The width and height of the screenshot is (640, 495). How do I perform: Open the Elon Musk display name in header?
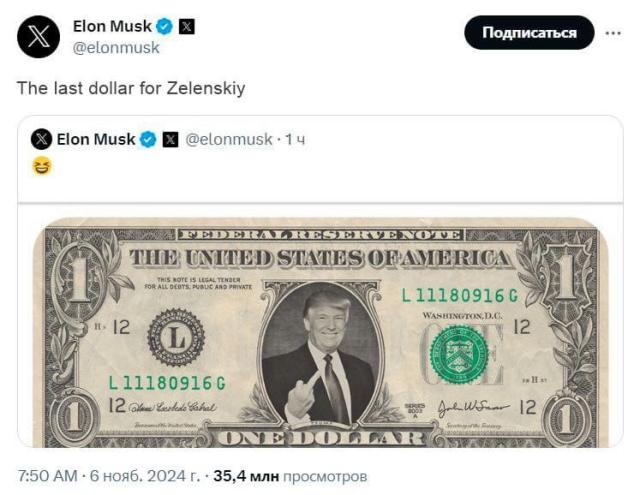coord(112,27)
